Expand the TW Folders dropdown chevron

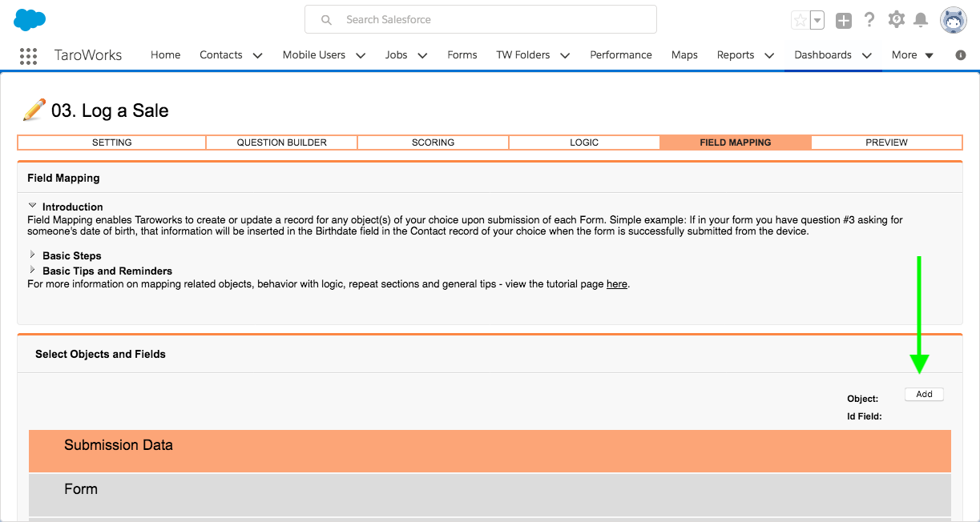click(565, 55)
